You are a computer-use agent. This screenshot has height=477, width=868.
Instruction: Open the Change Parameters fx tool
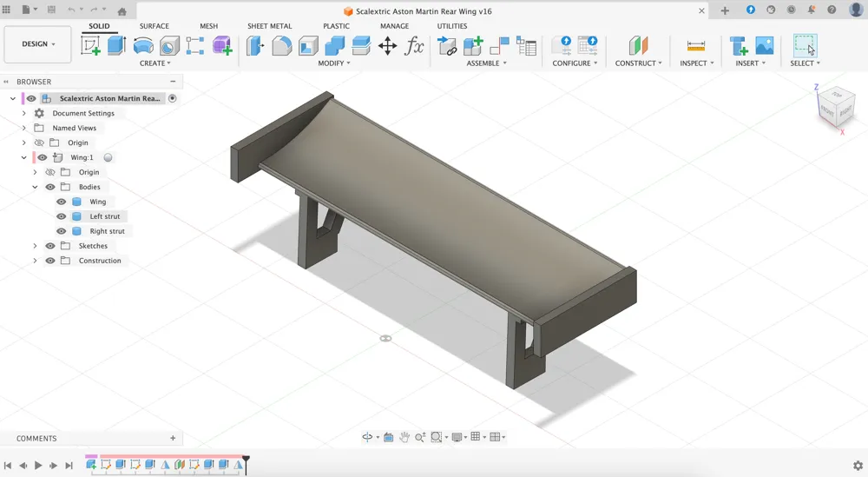(414, 46)
